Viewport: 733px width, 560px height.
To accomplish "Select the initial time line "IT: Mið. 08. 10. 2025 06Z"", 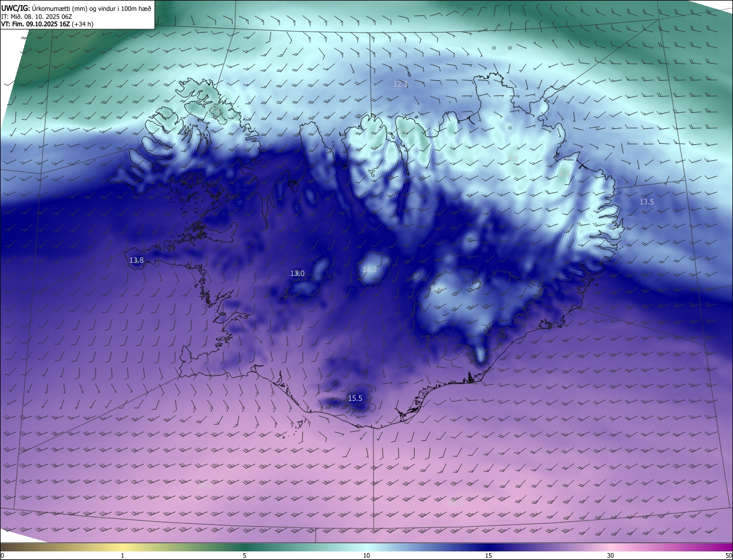I will pyautogui.click(x=37, y=16).
